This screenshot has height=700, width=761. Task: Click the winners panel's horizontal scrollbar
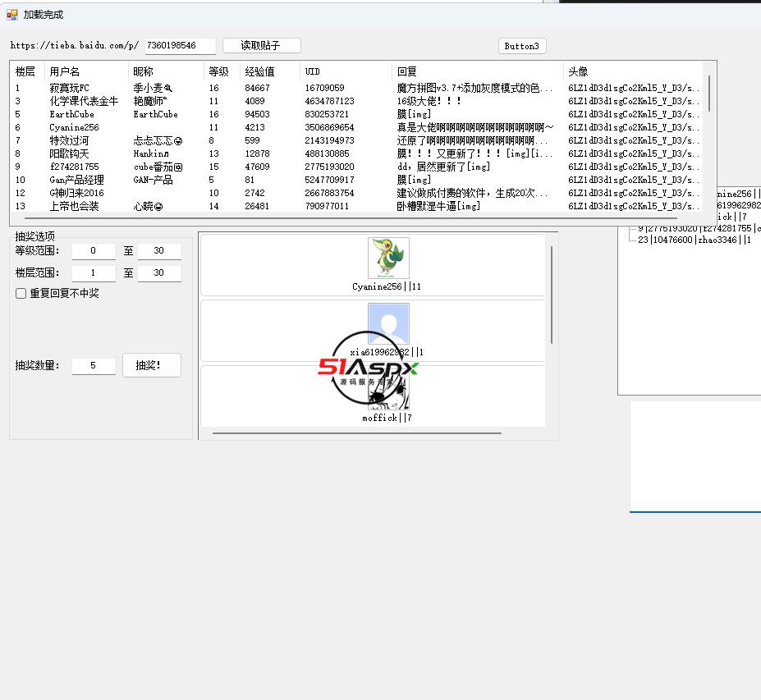(357, 433)
